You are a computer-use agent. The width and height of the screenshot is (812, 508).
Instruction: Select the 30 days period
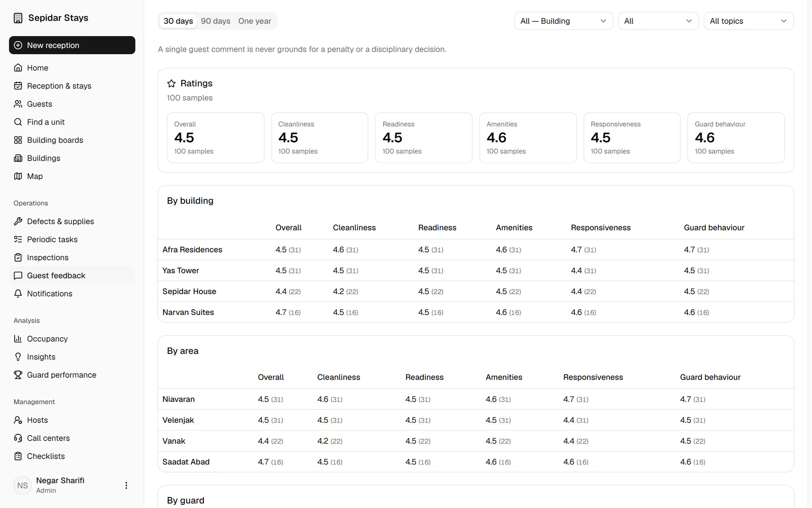[178, 21]
